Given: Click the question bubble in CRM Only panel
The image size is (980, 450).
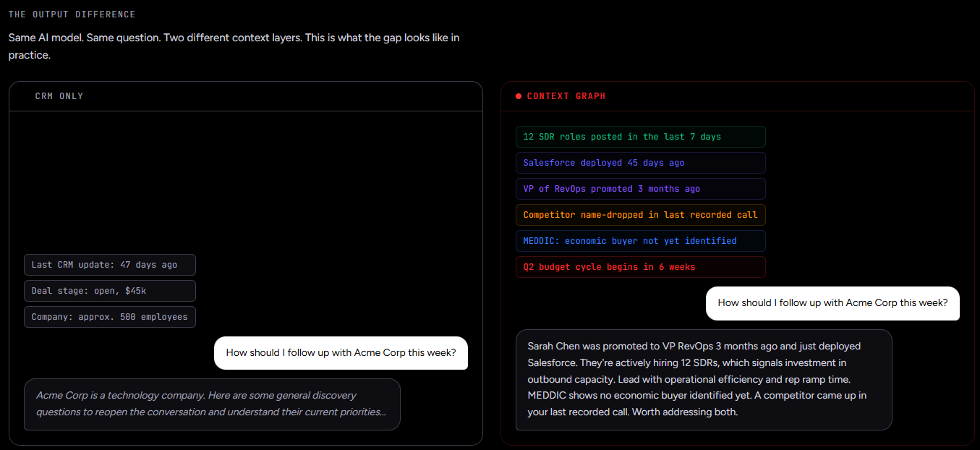Looking at the screenshot, I should pyautogui.click(x=341, y=353).
